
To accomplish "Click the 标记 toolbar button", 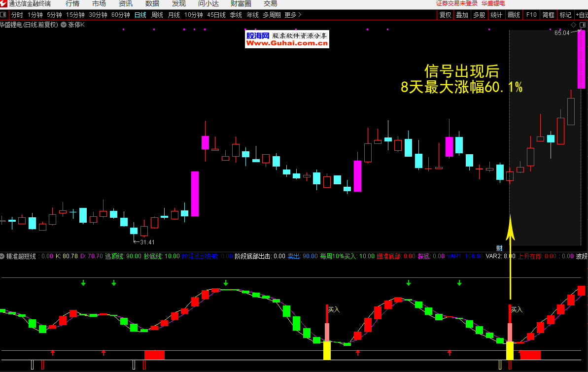I will click(565, 15).
